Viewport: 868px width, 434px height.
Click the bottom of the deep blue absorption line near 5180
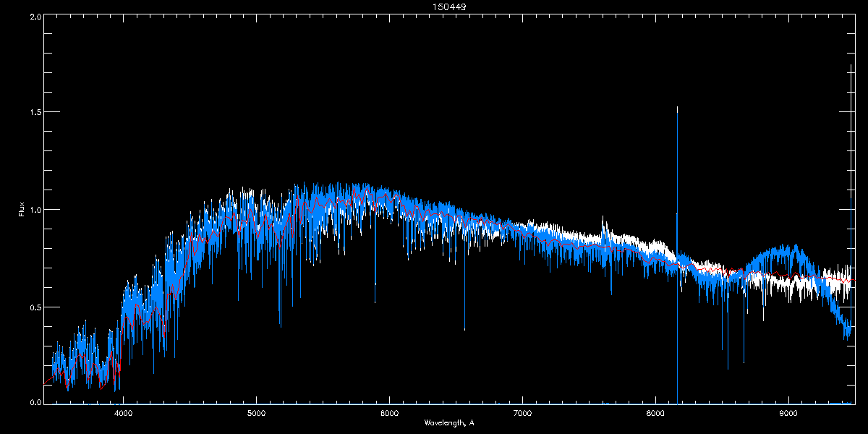click(280, 326)
